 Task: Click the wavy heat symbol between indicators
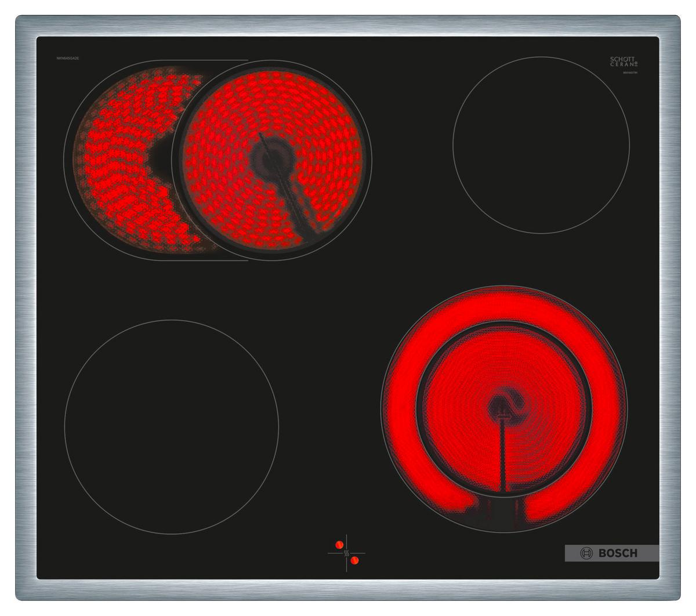point(346,553)
